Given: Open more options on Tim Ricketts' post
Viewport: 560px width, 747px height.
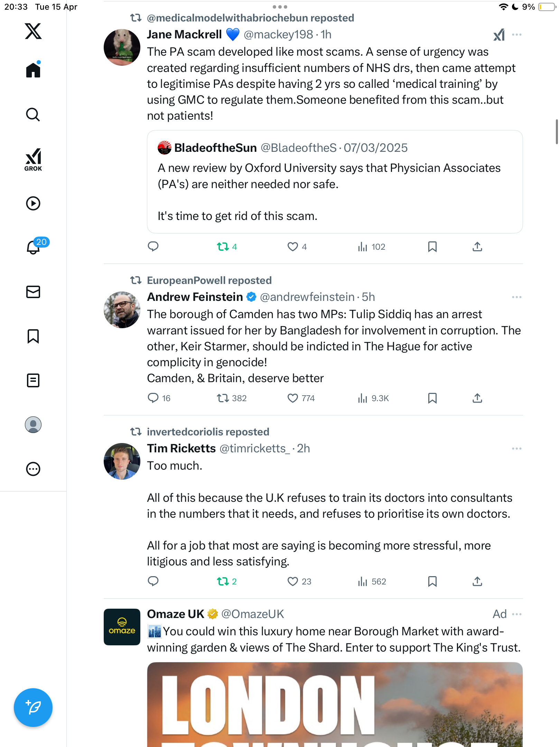Looking at the screenshot, I should [516, 449].
